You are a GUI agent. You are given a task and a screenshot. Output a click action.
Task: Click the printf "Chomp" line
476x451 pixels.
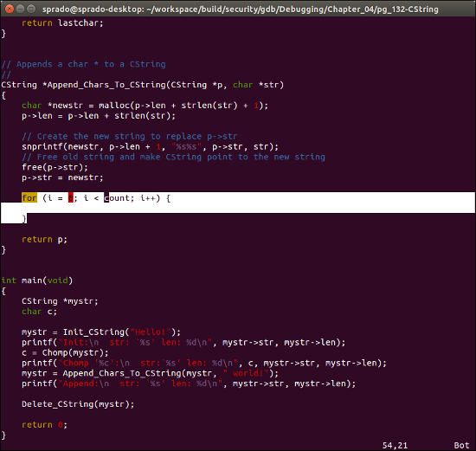[204, 364]
